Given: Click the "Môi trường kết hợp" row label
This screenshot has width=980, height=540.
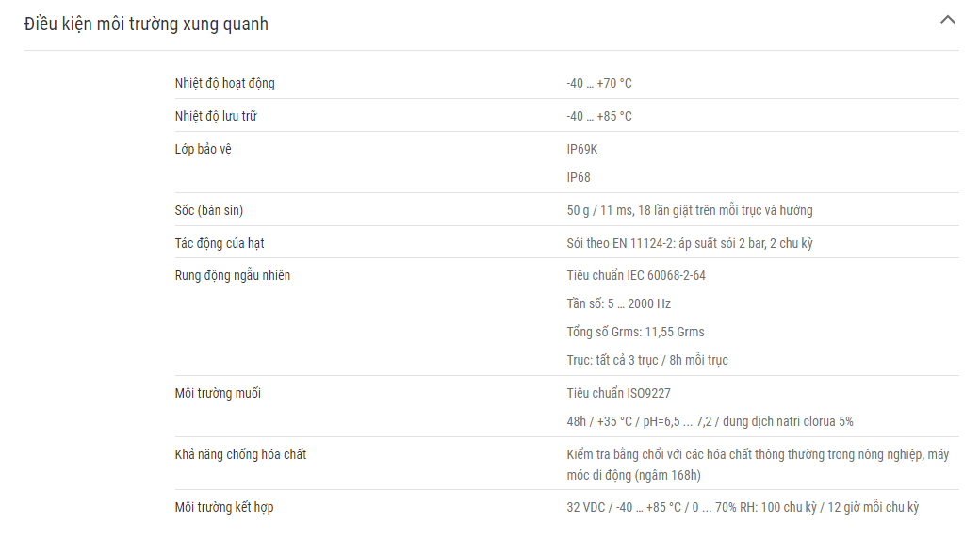Looking at the screenshot, I should click(223, 508).
